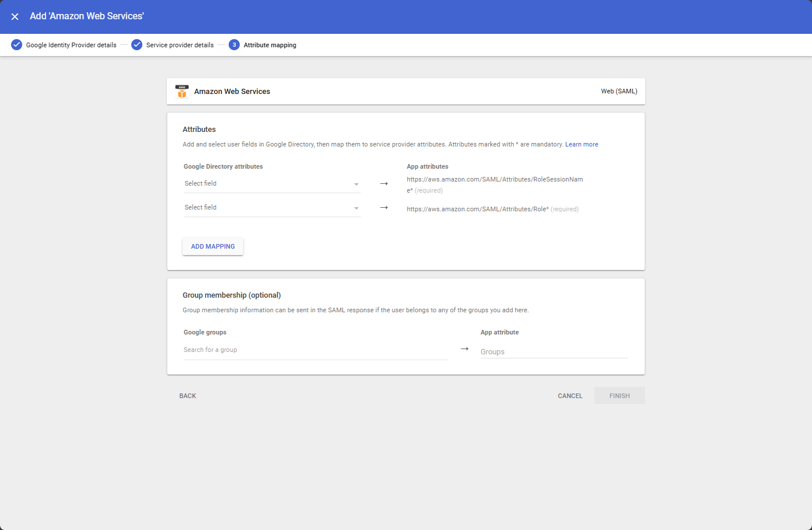Open Select field dropdown for RoleSessionName
812x530 pixels.
272,184
